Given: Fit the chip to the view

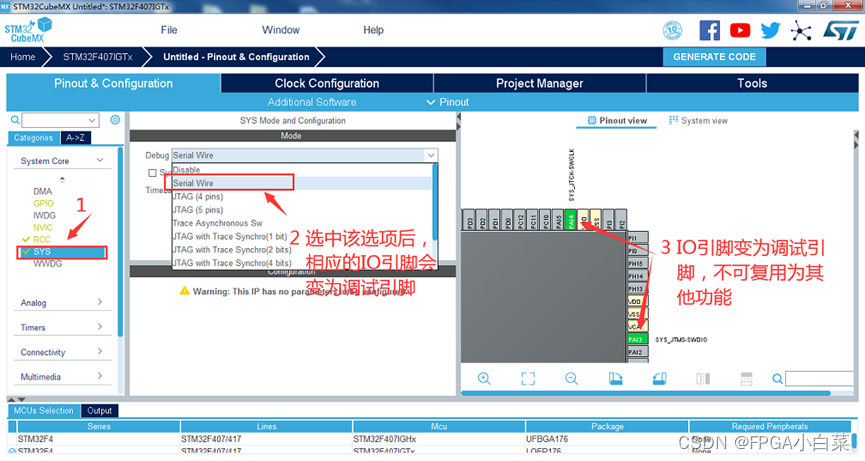Looking at the screenshot, I should coord(528,378).
